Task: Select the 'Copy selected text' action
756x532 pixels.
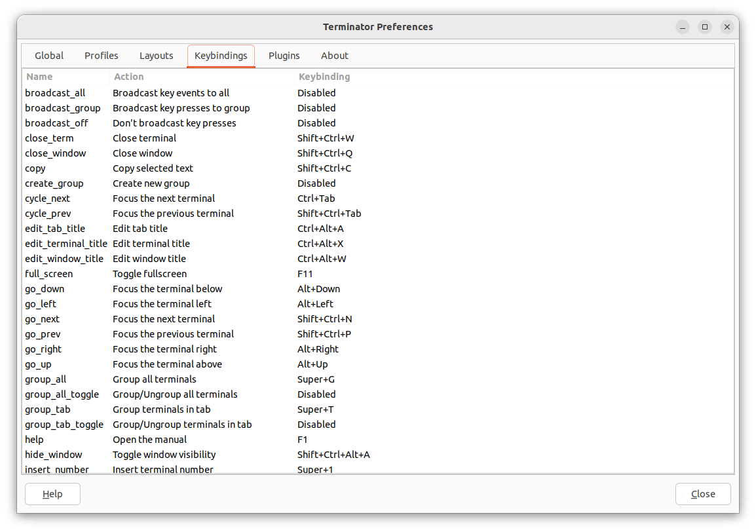Action: [x=153, y=168]
